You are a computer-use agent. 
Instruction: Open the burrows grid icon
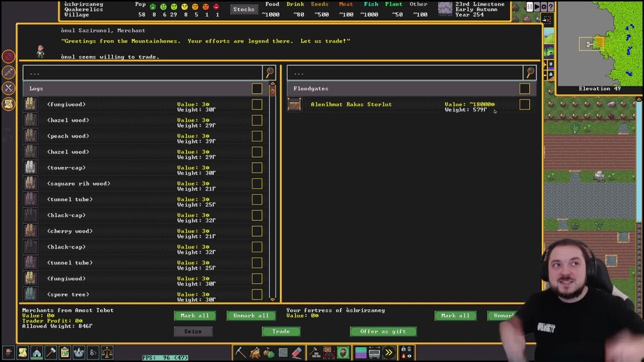click(361, 352)
